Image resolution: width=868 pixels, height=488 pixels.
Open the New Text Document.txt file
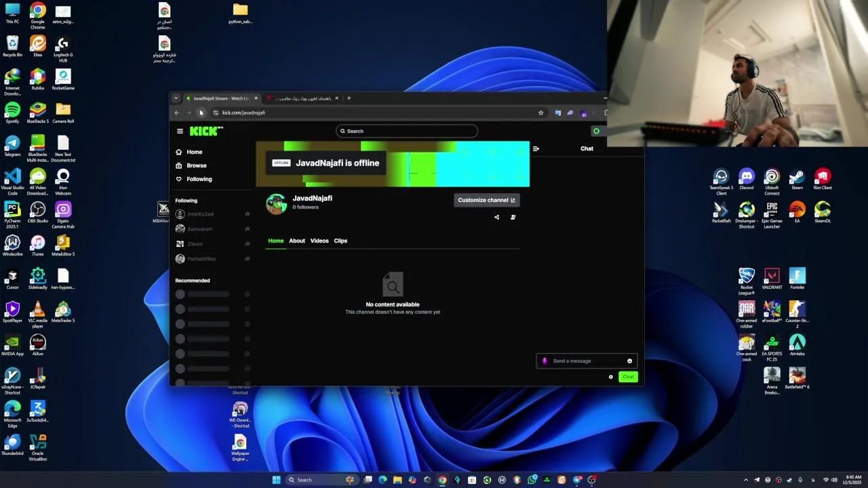coord(63,149)
